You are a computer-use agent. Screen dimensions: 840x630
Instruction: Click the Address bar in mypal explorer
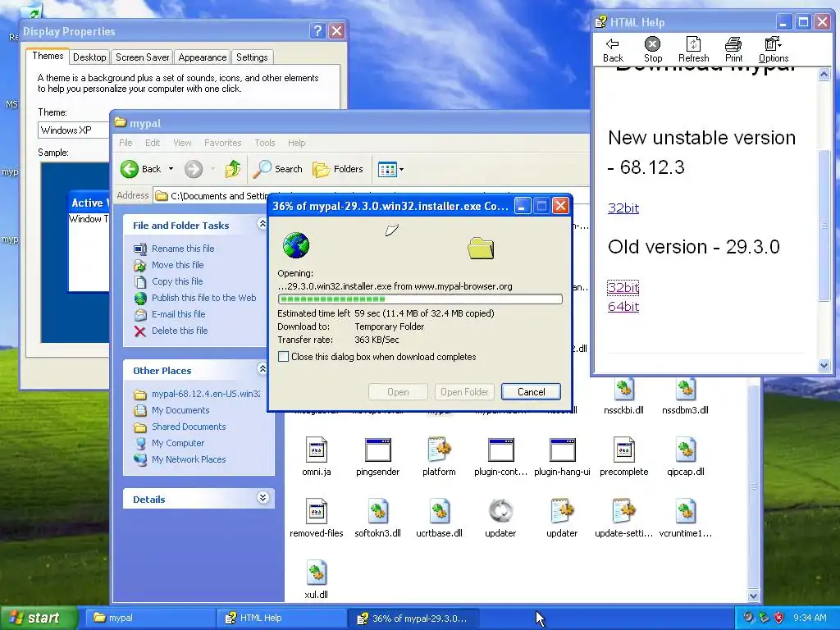click(x=370, y=196)
